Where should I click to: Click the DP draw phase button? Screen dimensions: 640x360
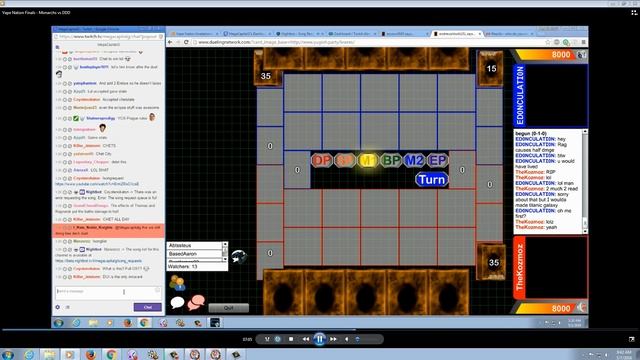point(322,160)
